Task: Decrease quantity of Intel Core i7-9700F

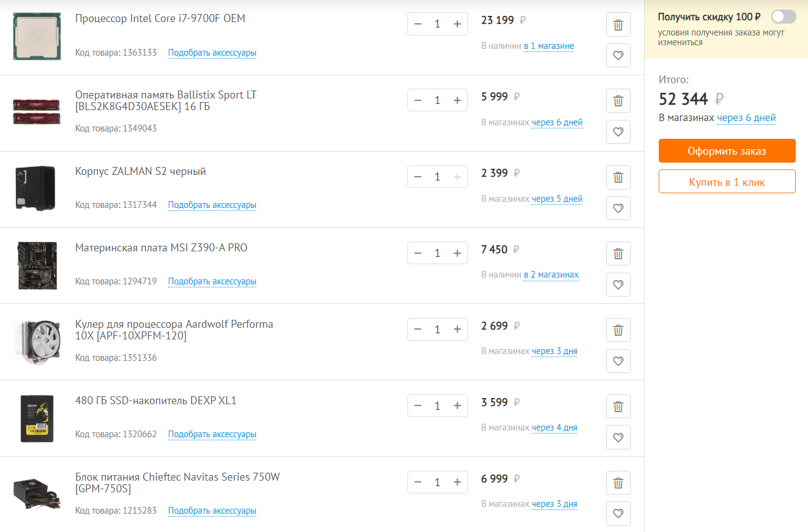Action: (x=418, y=24)
